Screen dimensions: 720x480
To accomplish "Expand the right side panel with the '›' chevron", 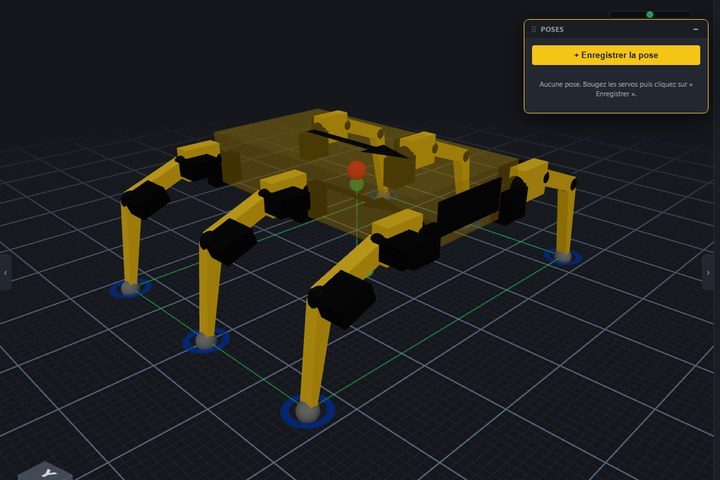I will point(708,273).
